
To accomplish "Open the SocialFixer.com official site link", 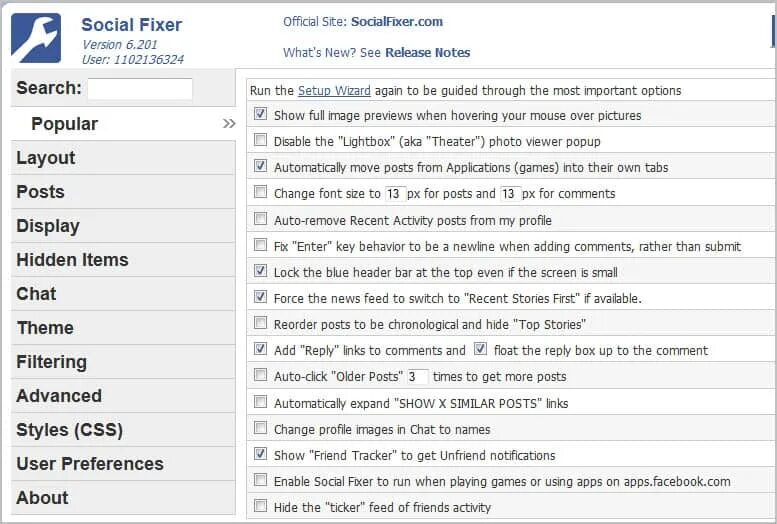I will pyautogui.click(x=396, y=21).
